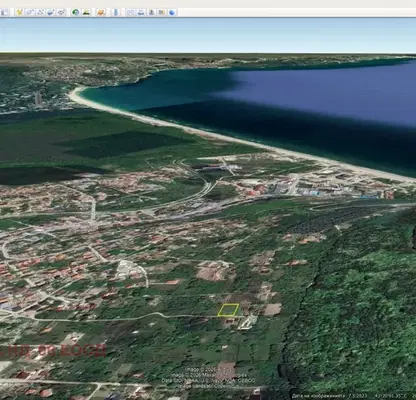
Task: Click the Print toolbar icon
Action: tap(141, 12)
